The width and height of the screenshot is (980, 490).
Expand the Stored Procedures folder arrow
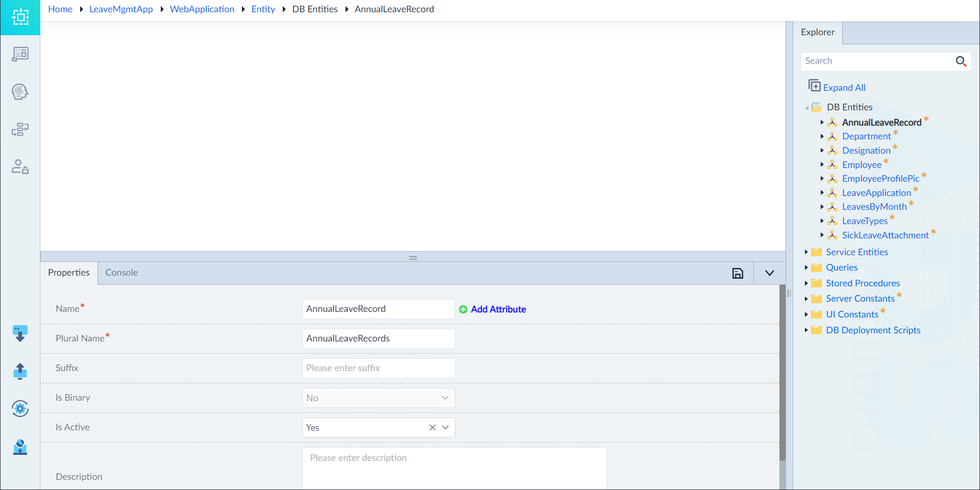pos(806,283)
